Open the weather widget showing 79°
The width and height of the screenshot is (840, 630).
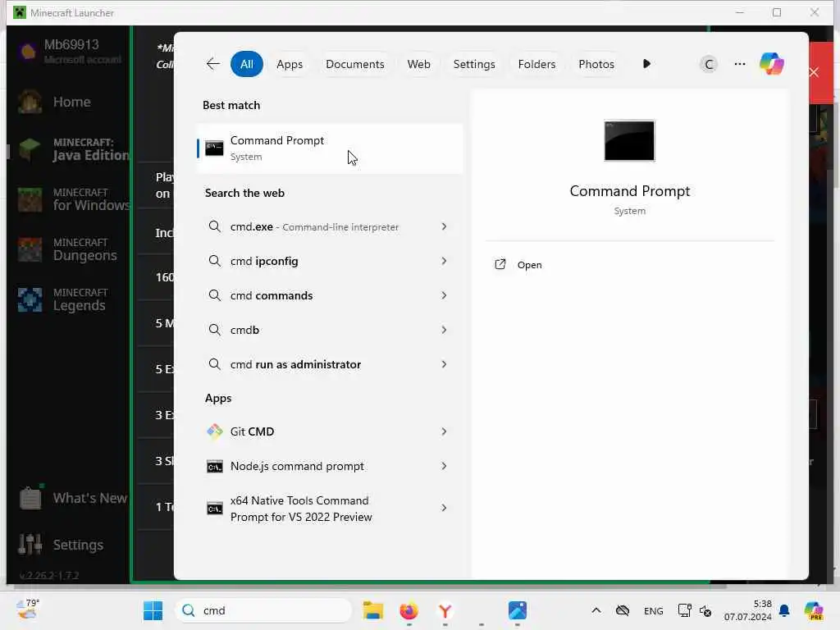click(28, 609)
